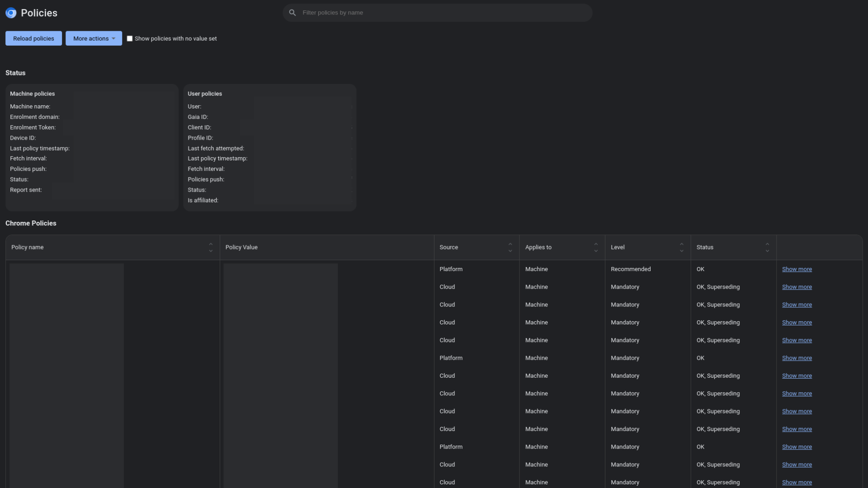Image resolution: width=868 pixels, height=488 pixels.
Task: Sort table by Policy name
Action: pyautogui.click(x=211, y=247)
